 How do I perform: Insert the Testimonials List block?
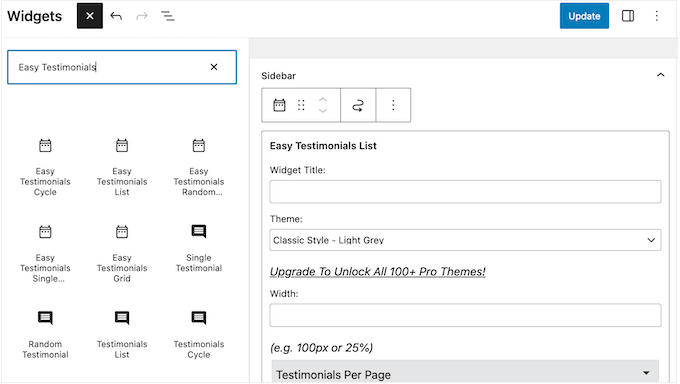pyautogui.click(x=122, y=335)
